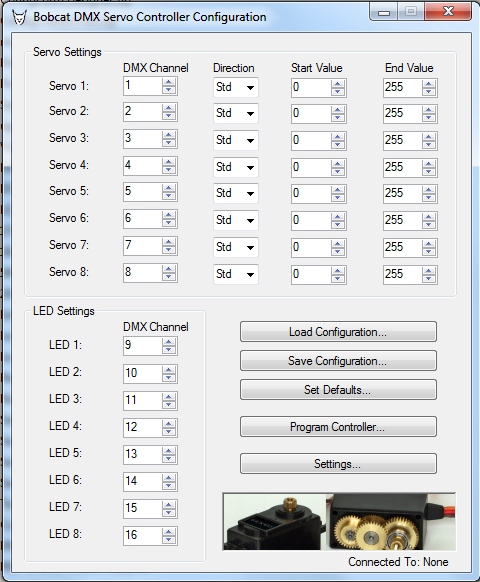Minimize the Bobcat configuration window

(384, 13)
